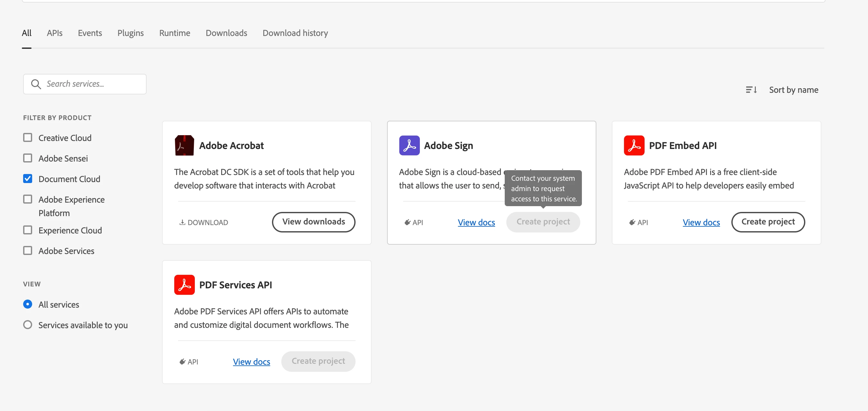Screen dimensions: 868x411
Task: Click the PDF Services API icon
Action: (x=184, y=285)
